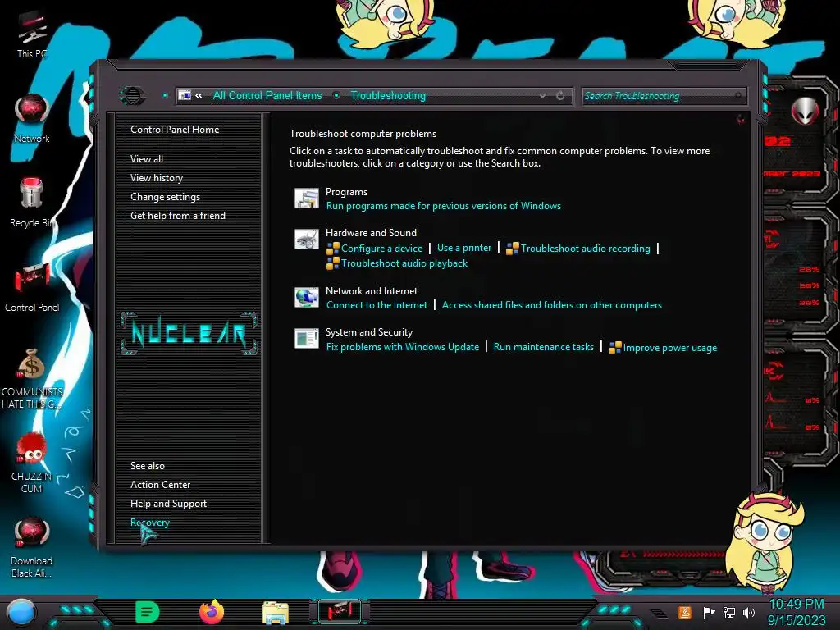The image size is (840, 630).
Task: Click the Alienware head gadget icon
Action: click(805, 112)
